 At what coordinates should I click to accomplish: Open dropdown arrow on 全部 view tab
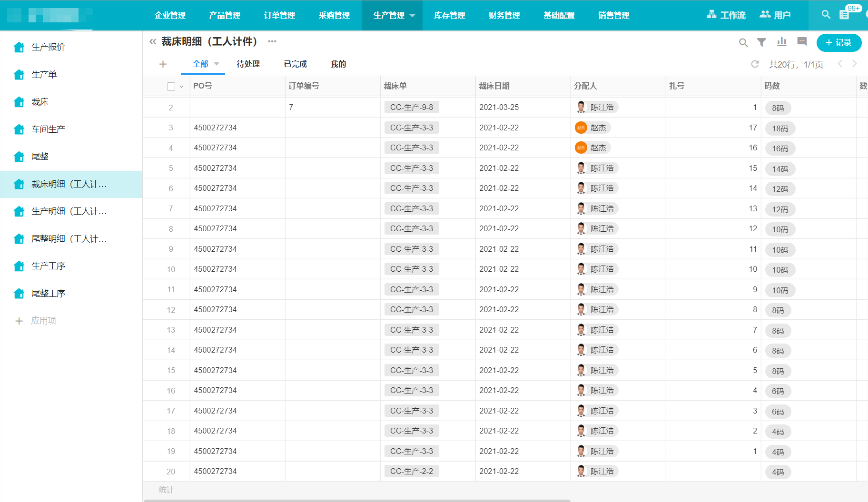pos(217,64)
